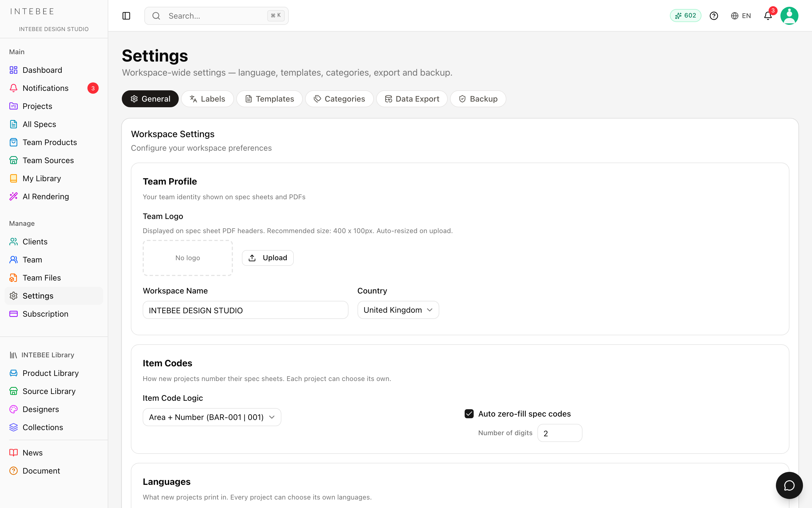812x508 pixels.
Task: Switch to the Templates tab
Action: pos(270,99)
